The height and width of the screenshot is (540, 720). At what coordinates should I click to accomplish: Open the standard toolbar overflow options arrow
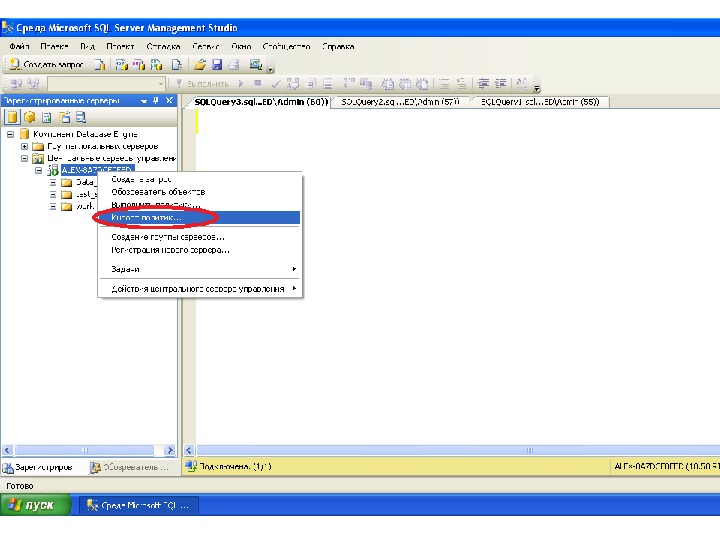[271, 69]
